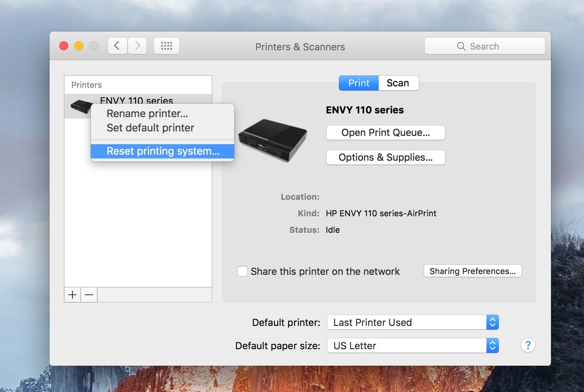
Task: Open Sharing Preferences… button
Action: point(473,271)
